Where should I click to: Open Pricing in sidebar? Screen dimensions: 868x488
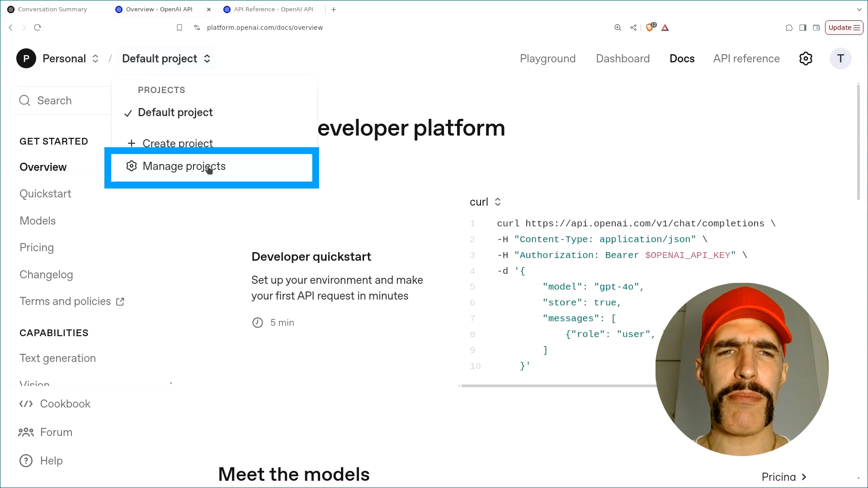pos(37,248)
